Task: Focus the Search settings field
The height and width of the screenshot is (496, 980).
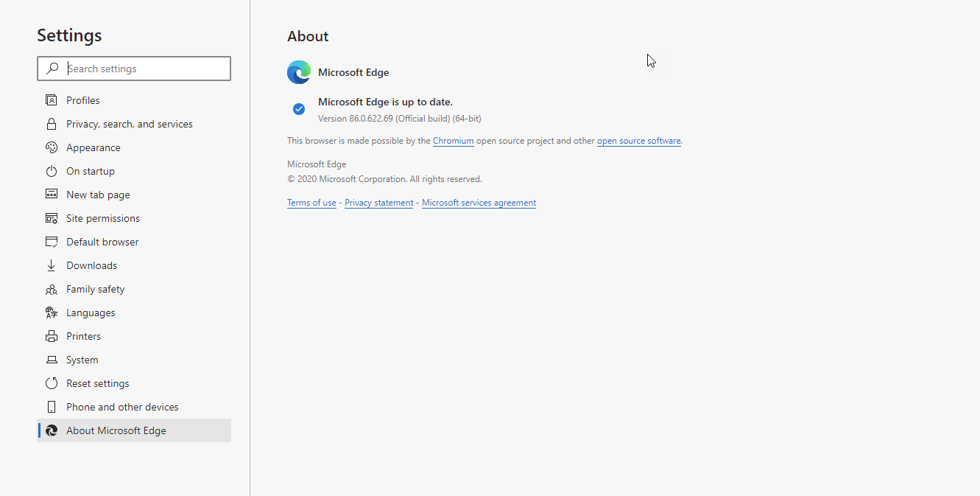Action: pyautogui.click(x=134, y=69)
